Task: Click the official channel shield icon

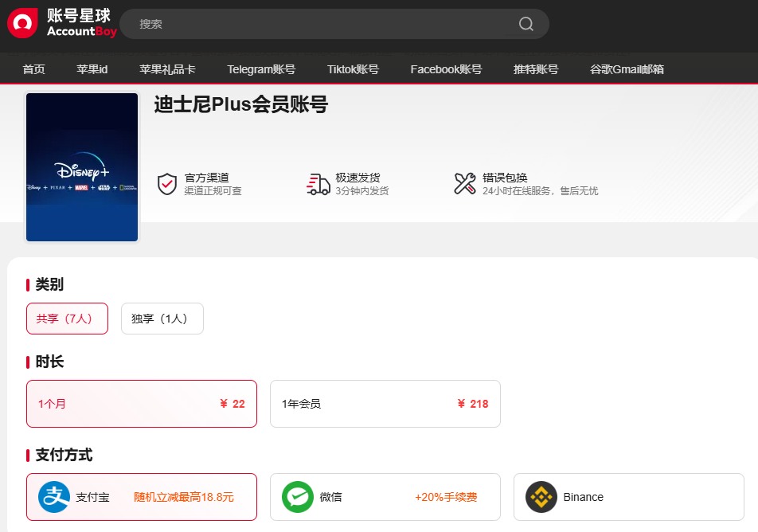Action: pos(167,184)
